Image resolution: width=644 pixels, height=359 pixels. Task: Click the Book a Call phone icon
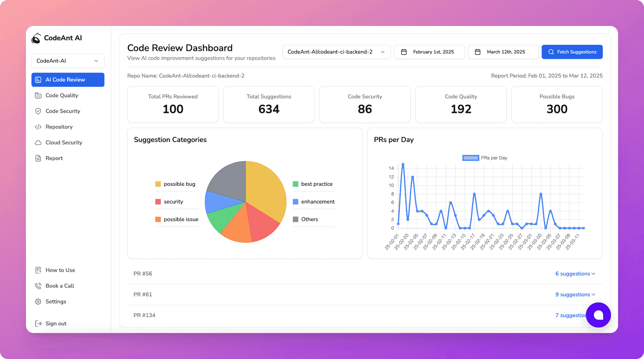pyautogui.click(x=38, y=286)
